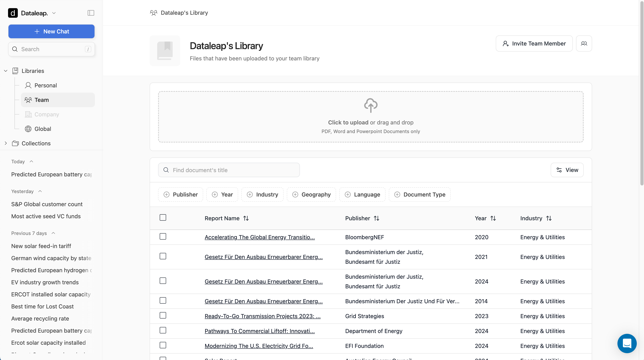Open the intercom chat bubble

[627, 343]
